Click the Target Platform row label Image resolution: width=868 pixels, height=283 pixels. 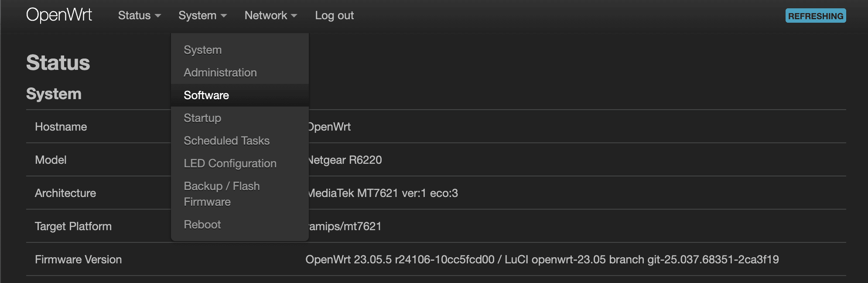click(73, 226)
